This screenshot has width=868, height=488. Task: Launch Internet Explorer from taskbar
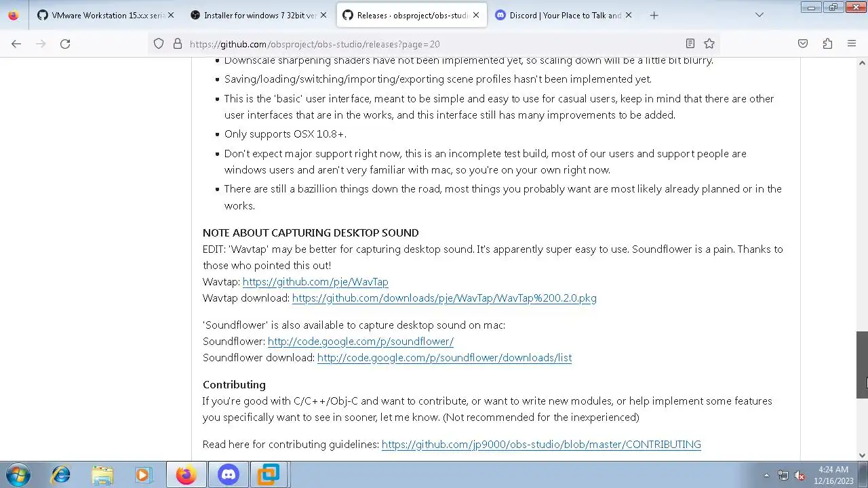tap(61, 474)
